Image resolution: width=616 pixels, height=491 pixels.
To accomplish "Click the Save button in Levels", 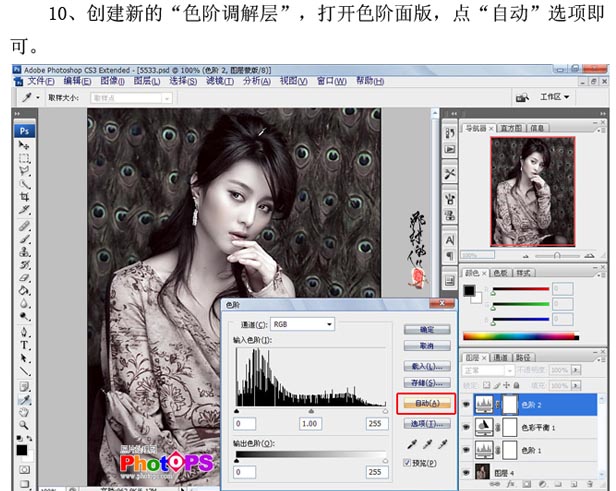I will [427, 383].
